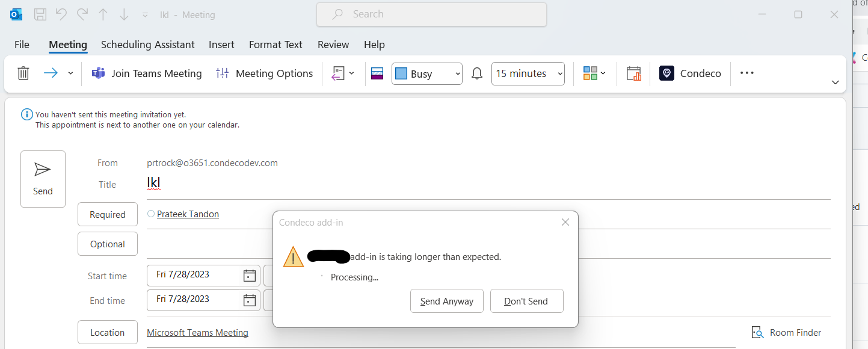Open the Start time date picker
Viewport: 868px width, 349px height.
point(248,275)
